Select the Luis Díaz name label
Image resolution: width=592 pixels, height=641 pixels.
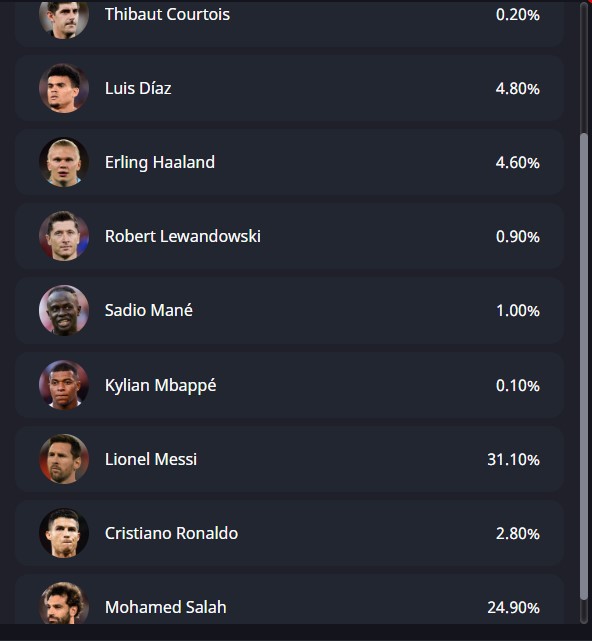[138, 88]
